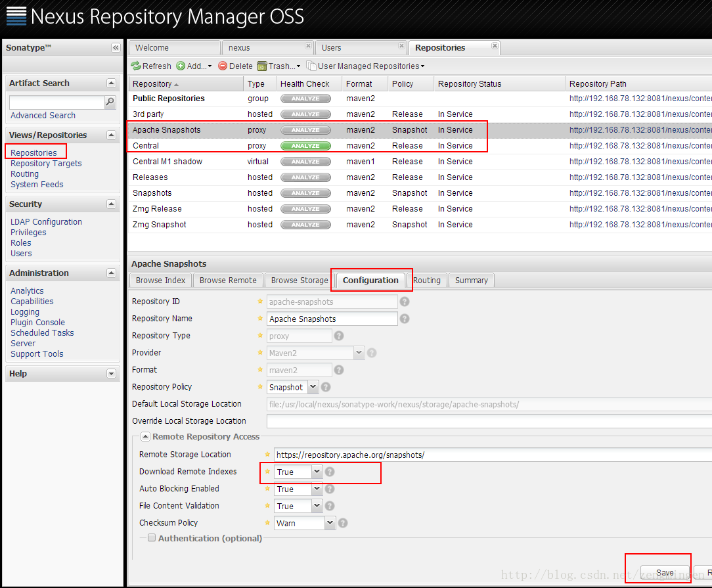Image resolution: width=712 pixels, height=588 pixels.
Task: Expand the Help panel
Action: pos(111,374)
